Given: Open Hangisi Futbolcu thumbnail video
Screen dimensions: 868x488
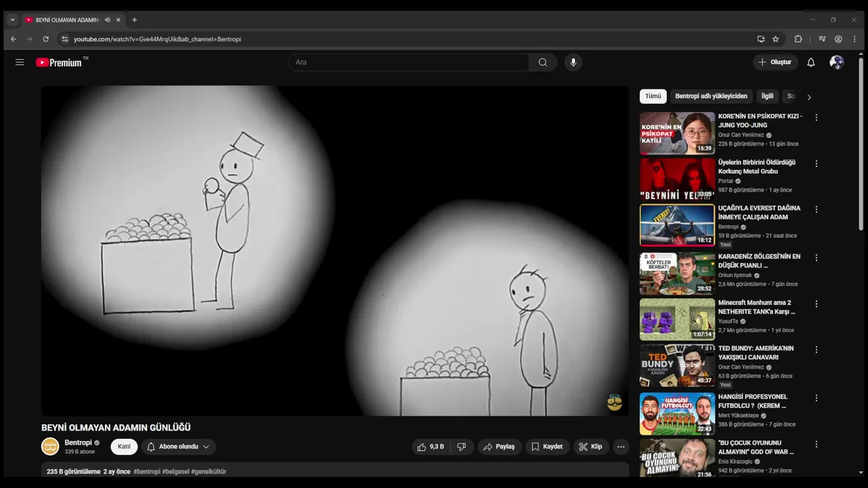Looking at the screenshot, I should pos(677,413).
